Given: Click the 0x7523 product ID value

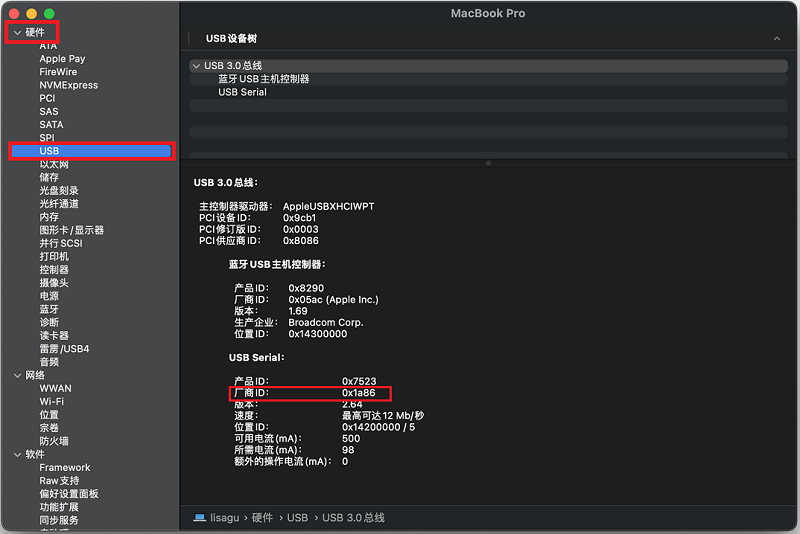Looking at the screenshot, I should click(x=359, y=382).
